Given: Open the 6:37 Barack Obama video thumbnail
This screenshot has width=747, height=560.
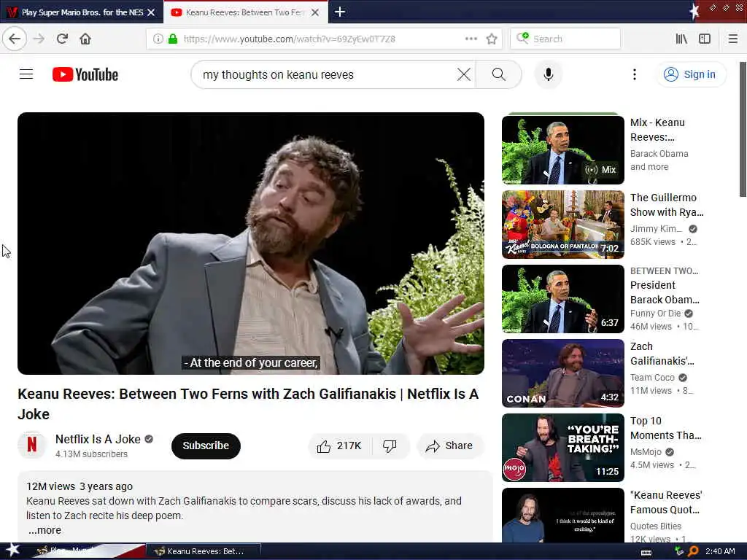Looking at the screenshot, I should point(563,299).
